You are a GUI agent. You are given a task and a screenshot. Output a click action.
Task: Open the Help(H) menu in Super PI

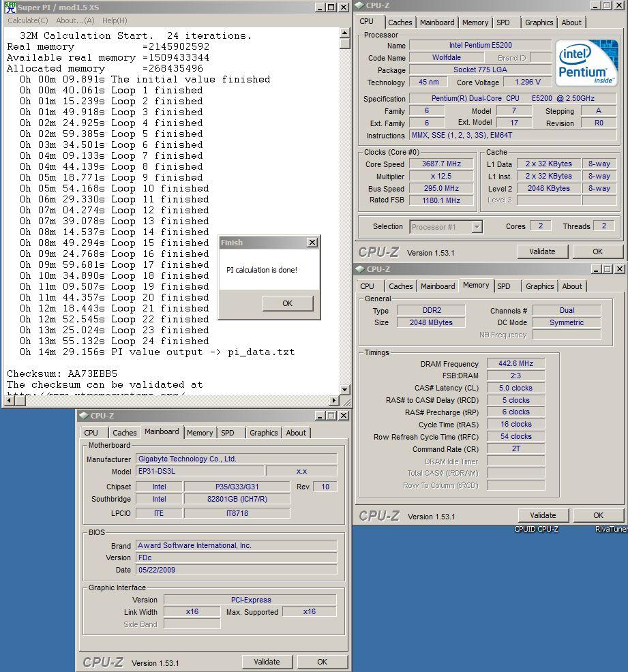tap(115, 20)
